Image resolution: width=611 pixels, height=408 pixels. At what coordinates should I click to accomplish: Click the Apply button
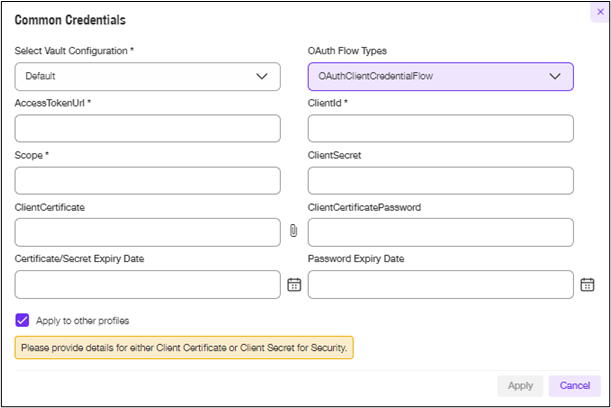[x=520, y=386]
